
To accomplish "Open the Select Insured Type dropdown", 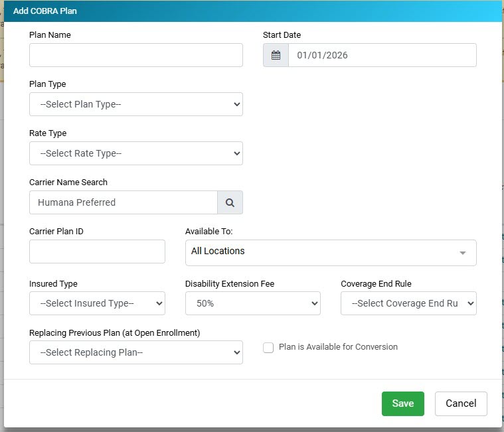I will tap(97, 303).
